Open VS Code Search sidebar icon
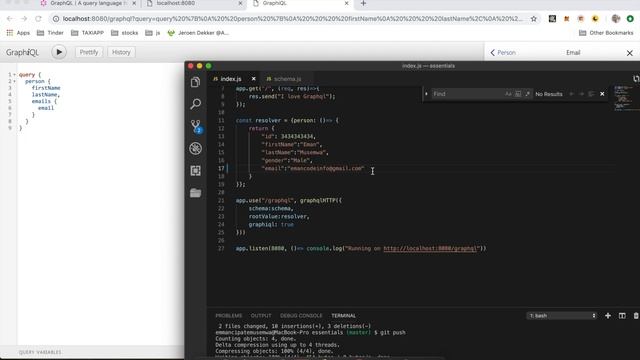640x360 pixels. 196,104
